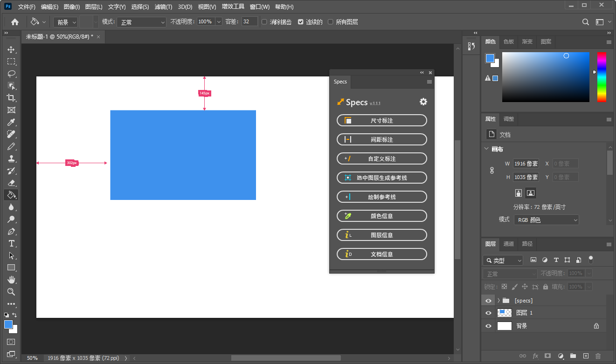Click the foreground color swatch in toolbar
Screen dimensions: 616x364
pos(8,324)
